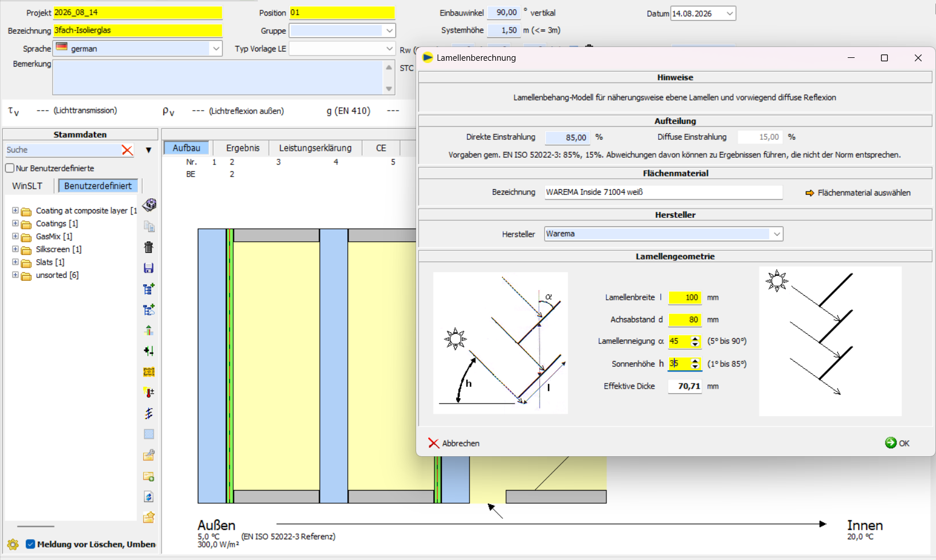
Task: Click the green arrow OK icon
Action: 891,442
